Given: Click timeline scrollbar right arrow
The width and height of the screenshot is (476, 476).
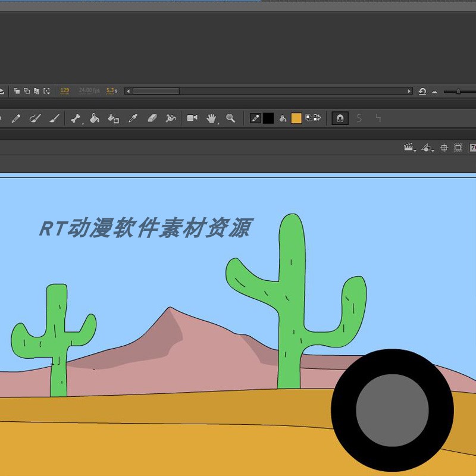Looking at the screenshot, I should (409, 91).
